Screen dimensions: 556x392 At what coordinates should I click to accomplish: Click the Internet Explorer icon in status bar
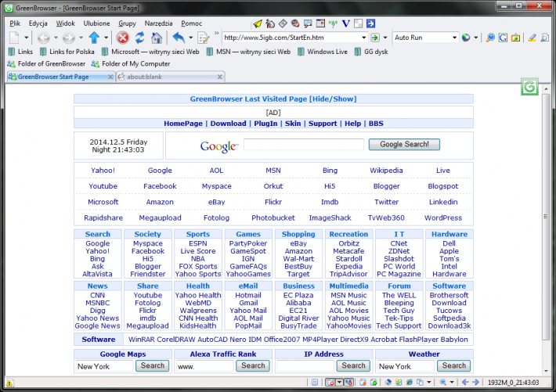[410, 382]
